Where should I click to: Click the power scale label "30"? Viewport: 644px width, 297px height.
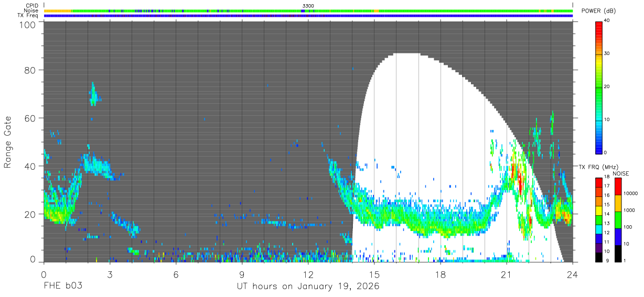pyautogui.click(x=607, y=53)
